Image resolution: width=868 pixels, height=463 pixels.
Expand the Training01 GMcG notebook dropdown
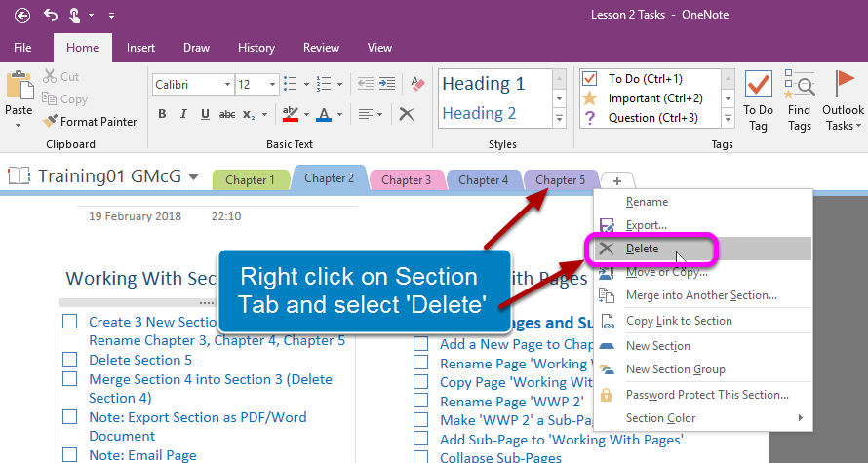(194, 177)
